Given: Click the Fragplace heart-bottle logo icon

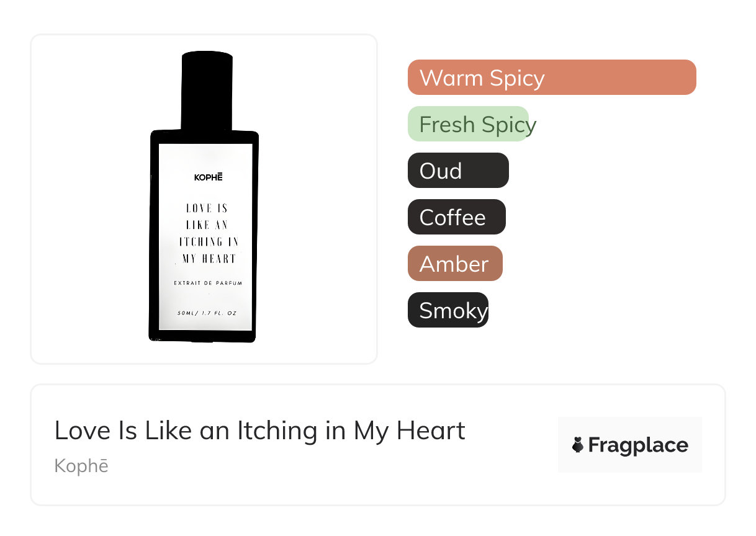Looking at the screenshot, I should [x=578, y=445].
